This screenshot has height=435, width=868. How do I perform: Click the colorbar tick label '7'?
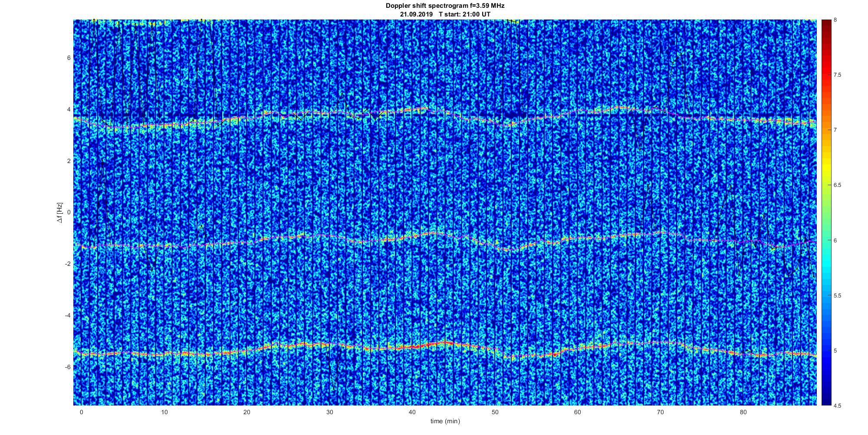[x=835, y=130]
